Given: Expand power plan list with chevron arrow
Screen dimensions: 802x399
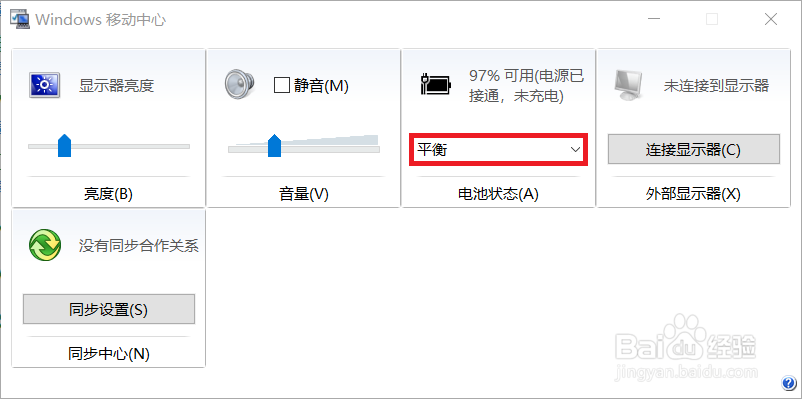Looking at the screenshot, I should [x=575, y=149].
